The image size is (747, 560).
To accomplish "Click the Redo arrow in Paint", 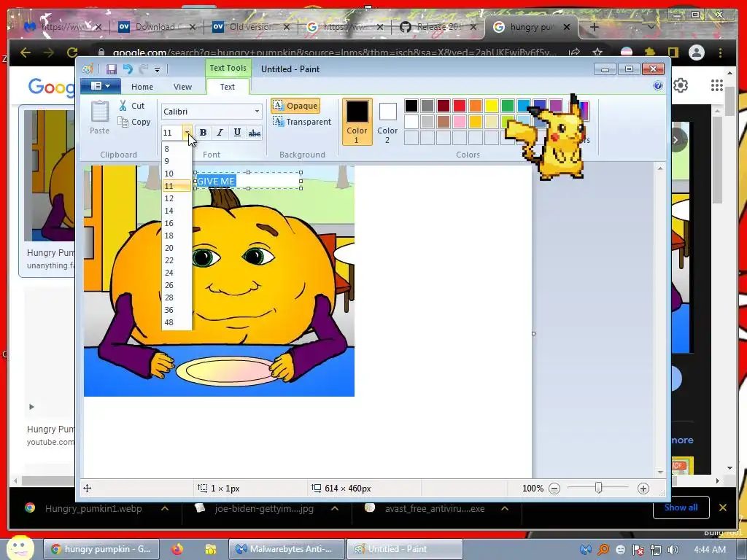I will coord(143,69).
